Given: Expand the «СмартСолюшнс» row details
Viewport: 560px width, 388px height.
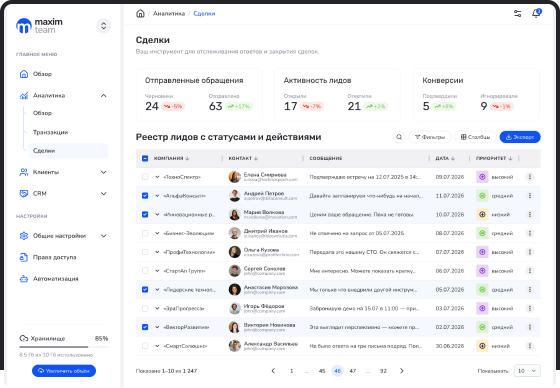Looking at the screenshot, I should pos(157,346).
